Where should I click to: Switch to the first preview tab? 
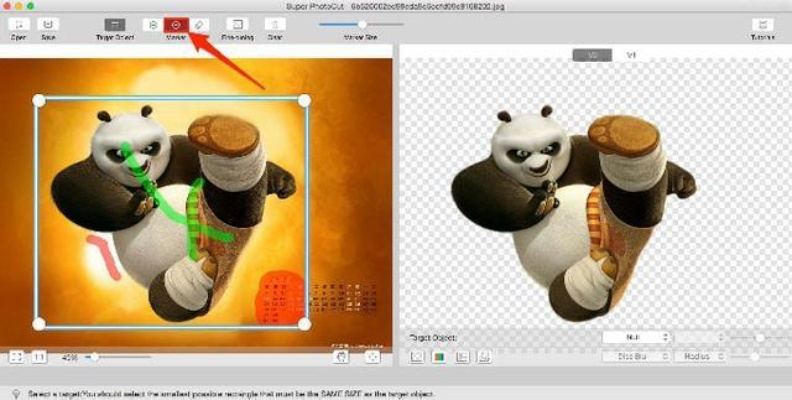pos(591,55)
